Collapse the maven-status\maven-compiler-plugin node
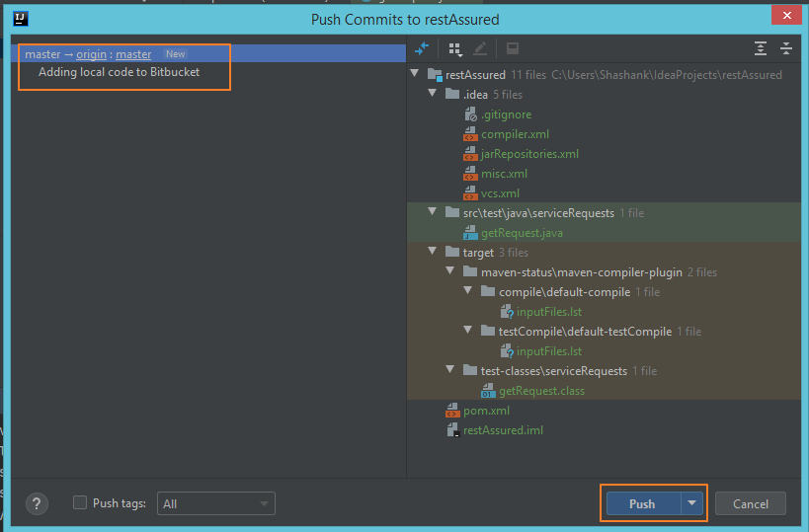Screen dimensions: 809x532 pyautogui.click(x=449, y=271)
